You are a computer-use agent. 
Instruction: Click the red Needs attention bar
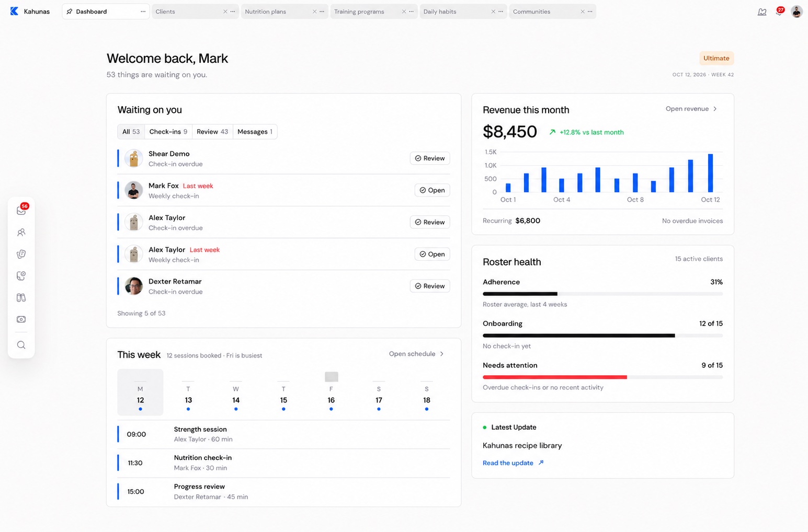pyautogui.click(x=554, y=377)
